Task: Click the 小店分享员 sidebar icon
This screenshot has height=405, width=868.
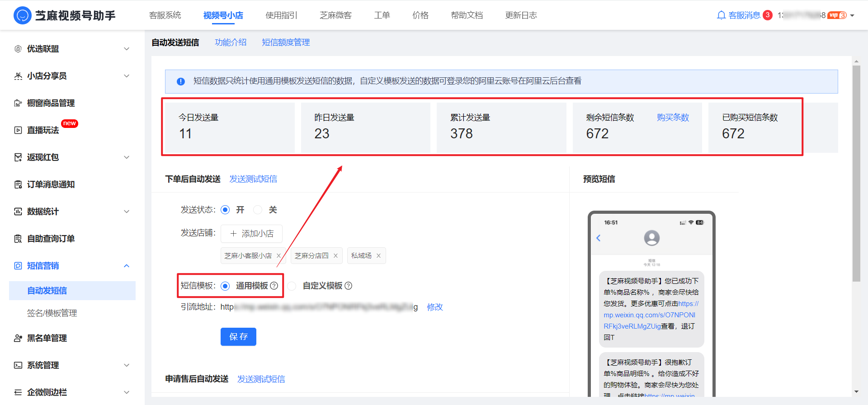Action: click(x=18, y=76)
